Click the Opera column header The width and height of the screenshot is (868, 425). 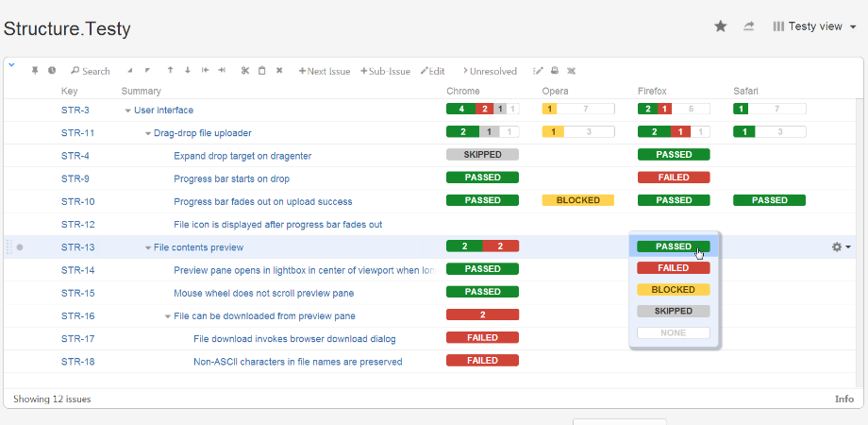(555, 91)
